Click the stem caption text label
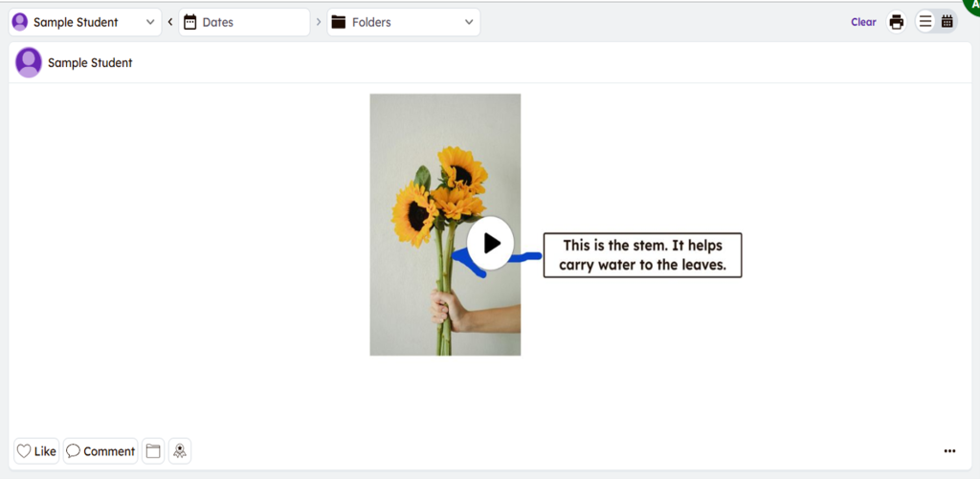This screenshot has width=980, height=479. coord(642,255)
